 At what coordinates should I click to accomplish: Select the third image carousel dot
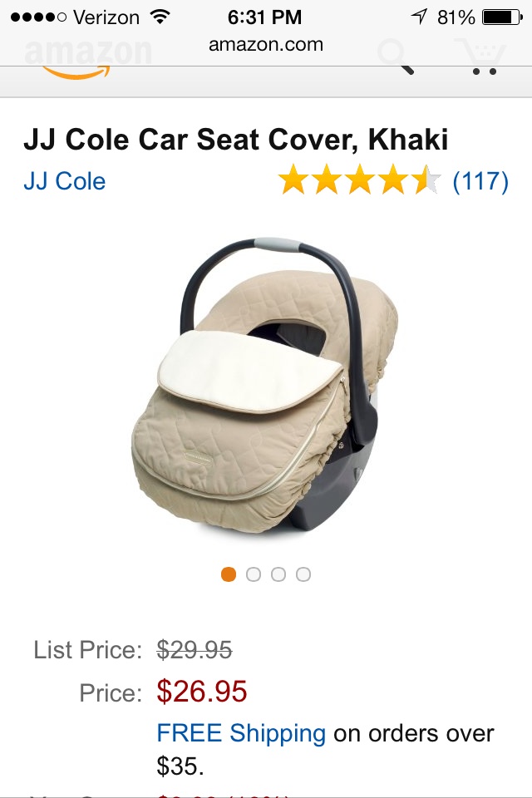[x=278, y=574]
